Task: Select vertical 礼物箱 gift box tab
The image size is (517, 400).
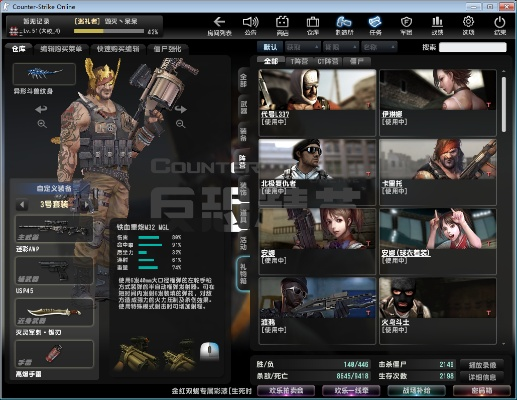Action: coord(243,273)
